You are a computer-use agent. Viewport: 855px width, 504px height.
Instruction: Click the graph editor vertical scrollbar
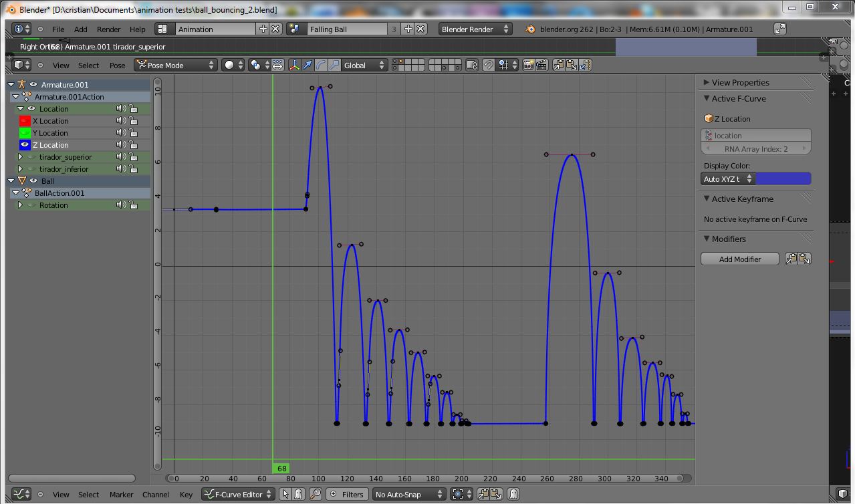pyautogui.click(x=158, y=273)
